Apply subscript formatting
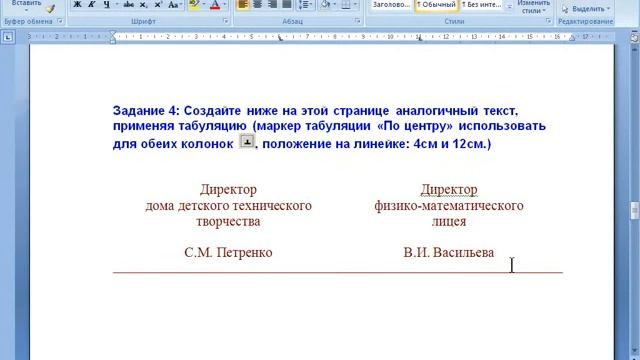 tap(143, 4)
